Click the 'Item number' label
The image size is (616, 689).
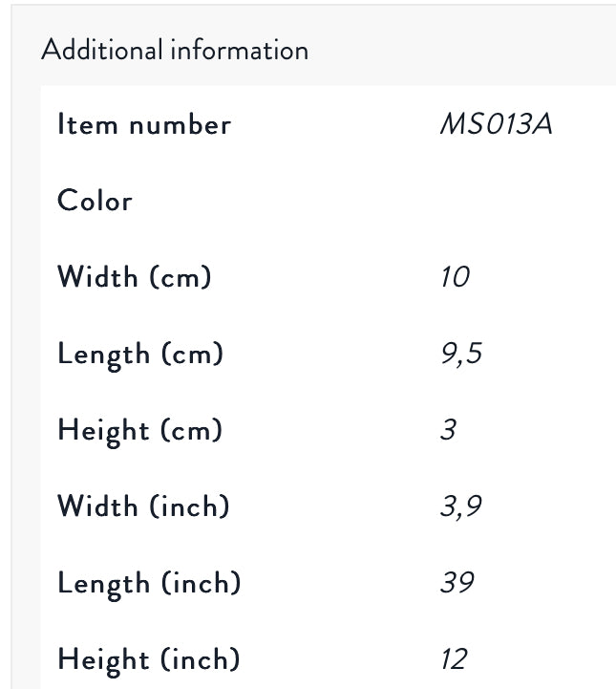pyautogui.click(x=144, y=124)
